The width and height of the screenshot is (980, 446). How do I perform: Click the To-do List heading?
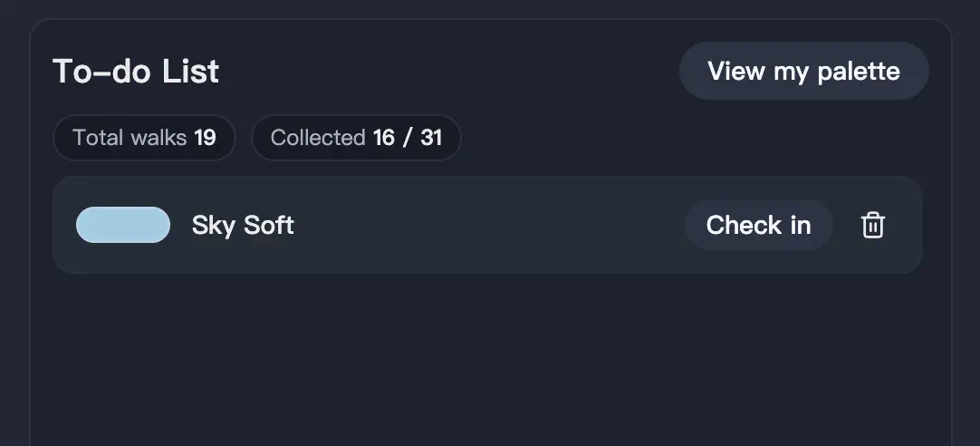pos(136,71)
